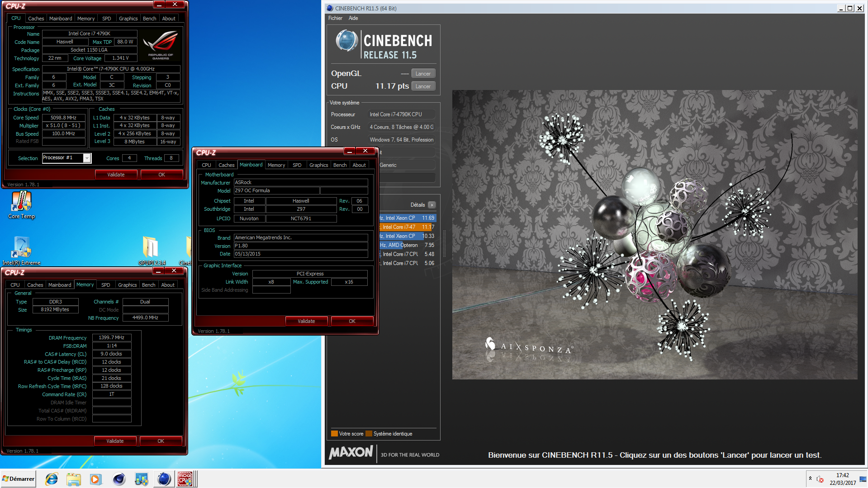
Task: Open Windows Explorer from the taskbar
Action: pyautogui.click(x=74, y=479)
